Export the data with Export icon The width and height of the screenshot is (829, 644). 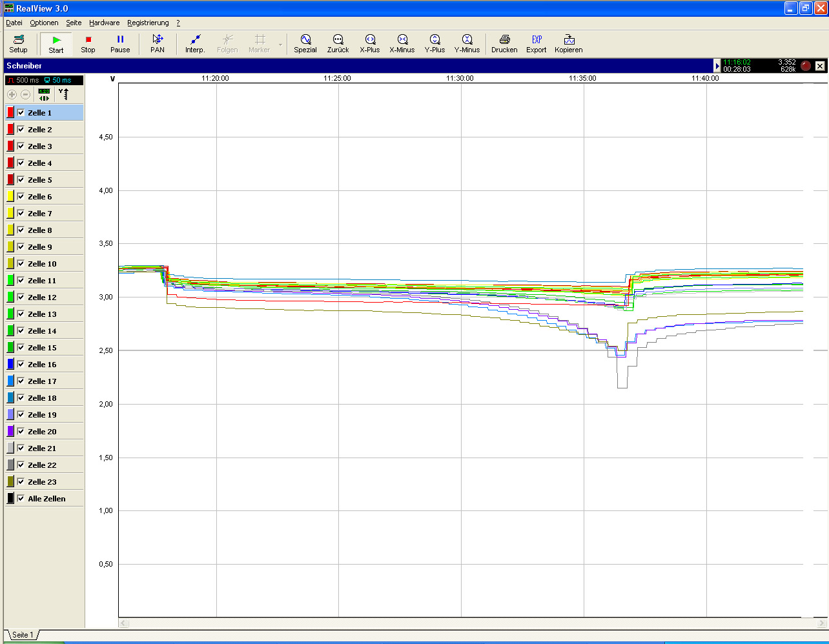[537, 39]
